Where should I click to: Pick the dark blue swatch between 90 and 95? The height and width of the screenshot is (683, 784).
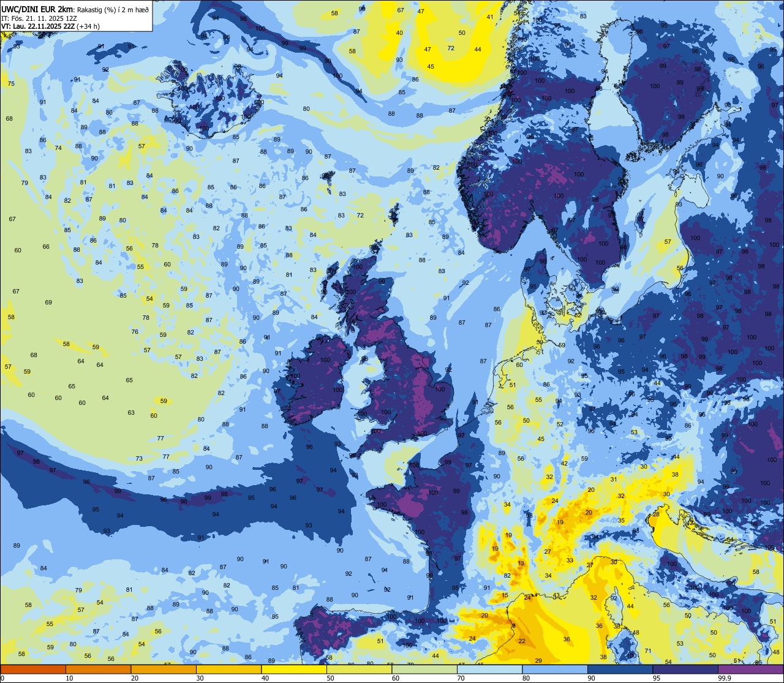[x=620, y=670]
